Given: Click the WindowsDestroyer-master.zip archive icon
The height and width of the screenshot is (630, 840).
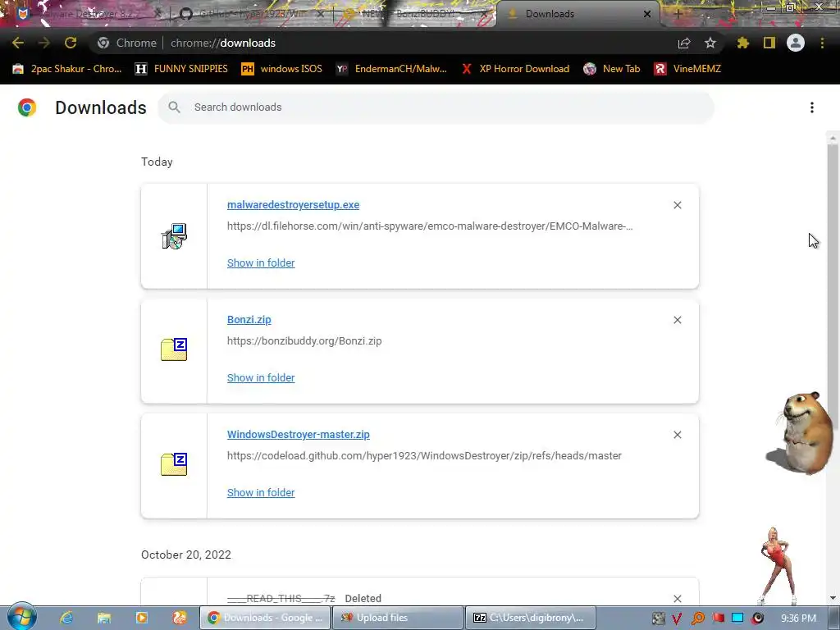Looking at the screenshot, I should pos(174,464).
